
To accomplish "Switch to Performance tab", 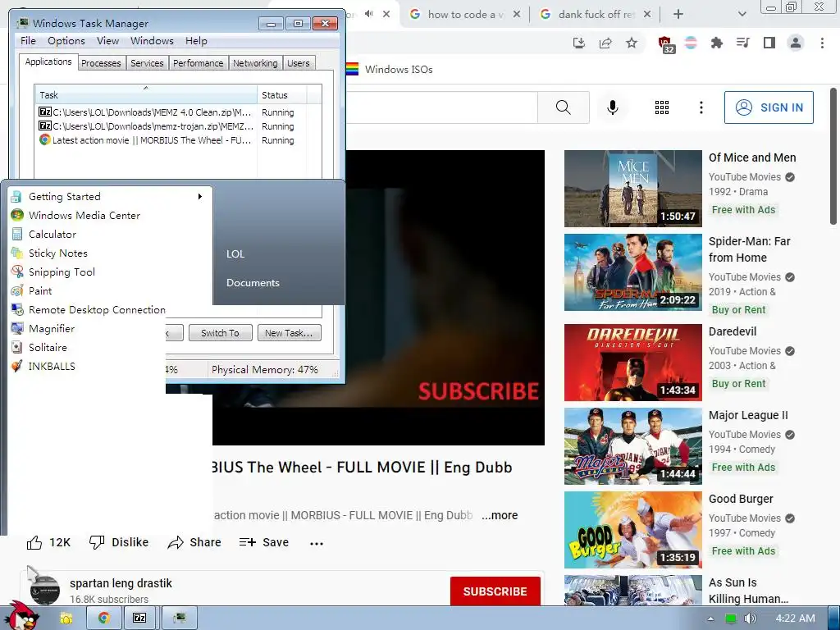I will [198, 63].
